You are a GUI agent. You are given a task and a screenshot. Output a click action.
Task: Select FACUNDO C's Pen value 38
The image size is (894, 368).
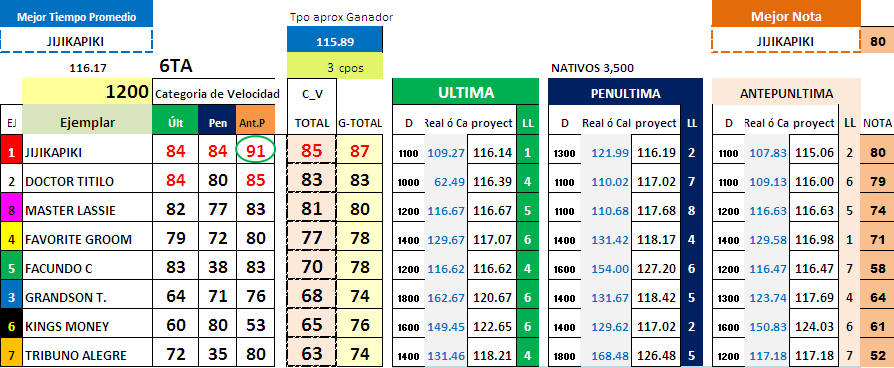point(217,267)
